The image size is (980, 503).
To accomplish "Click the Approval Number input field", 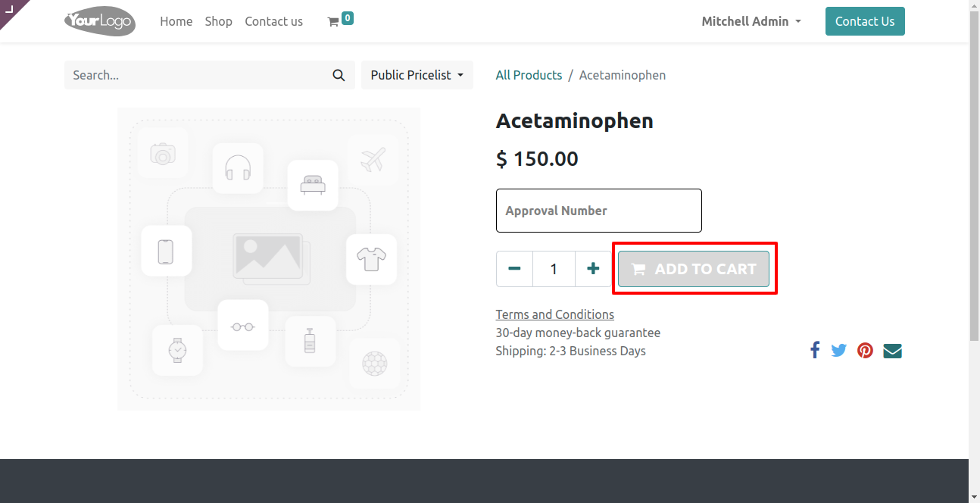I will point(599,211).
